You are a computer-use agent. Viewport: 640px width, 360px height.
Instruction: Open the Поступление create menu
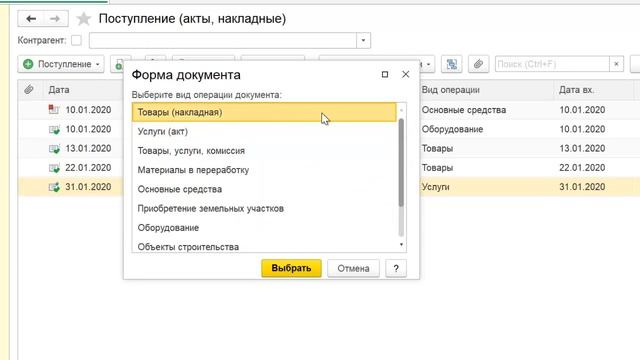(x=61, y=64)
